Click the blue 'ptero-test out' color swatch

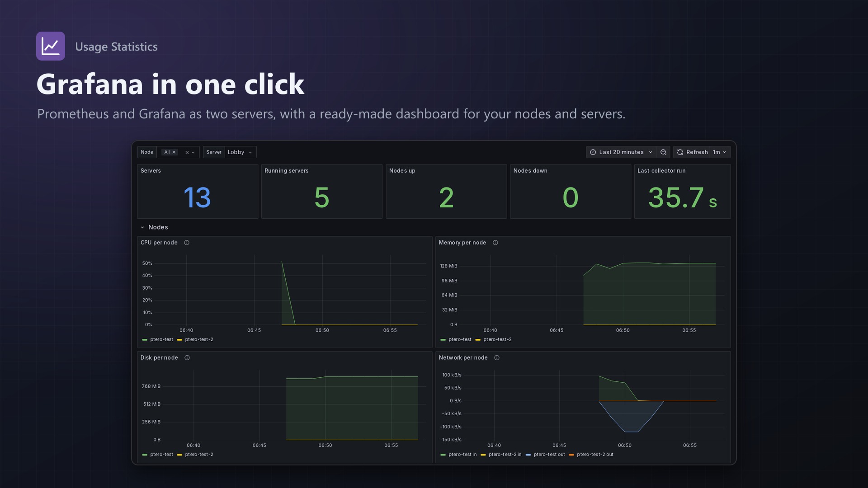tap(528, 455)
